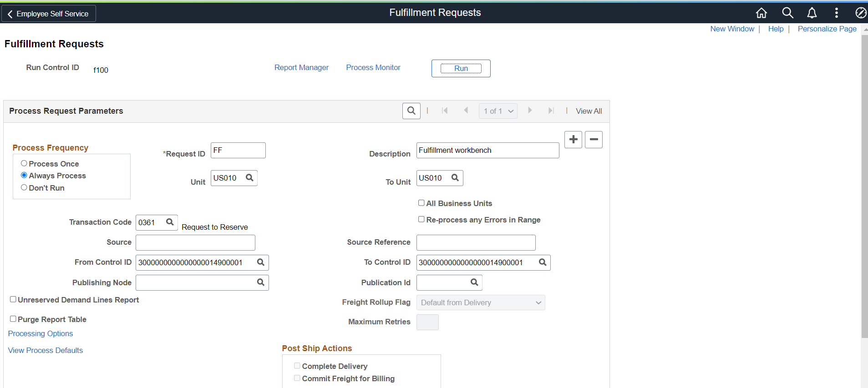Open the Freight Rollup Flag dropdown
This screenshot has width=868, height=388.
481,302
